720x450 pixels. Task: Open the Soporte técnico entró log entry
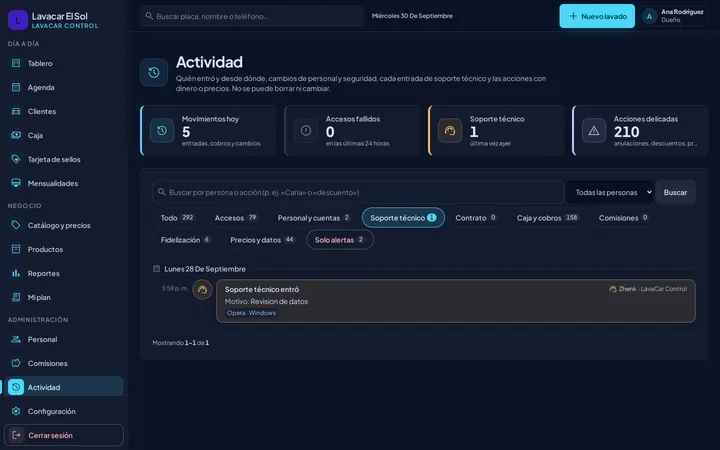[456, 301]
